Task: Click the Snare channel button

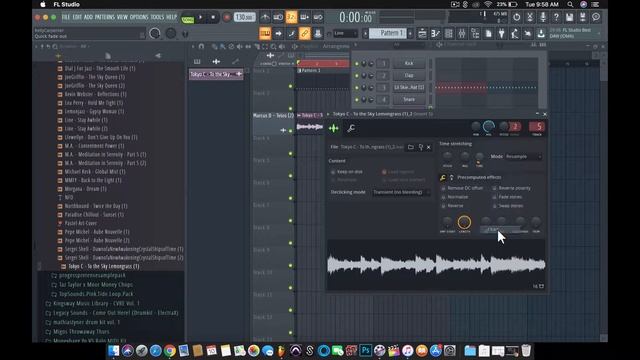Action: click(x=409, y=100)
